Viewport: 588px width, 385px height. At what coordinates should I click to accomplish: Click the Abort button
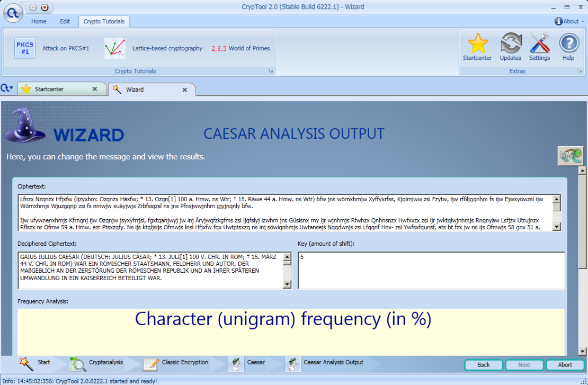[x=565, y=365]
